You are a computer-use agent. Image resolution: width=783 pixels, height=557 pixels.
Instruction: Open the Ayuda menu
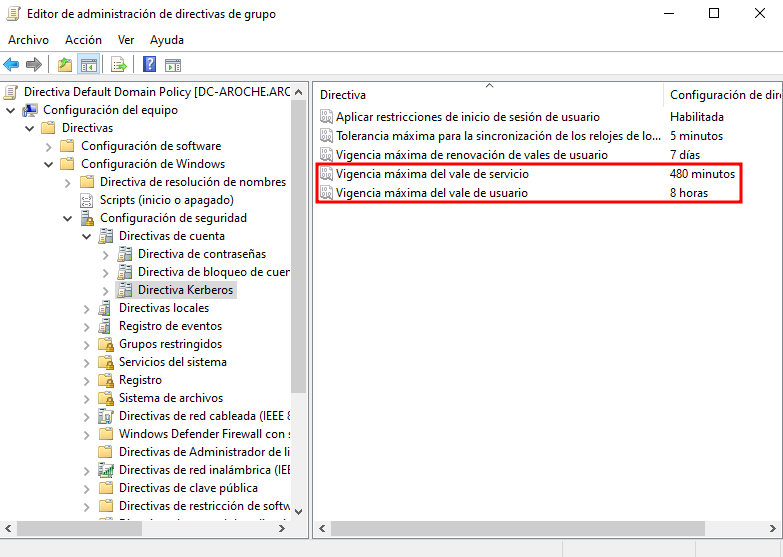[x=167, y=40]
